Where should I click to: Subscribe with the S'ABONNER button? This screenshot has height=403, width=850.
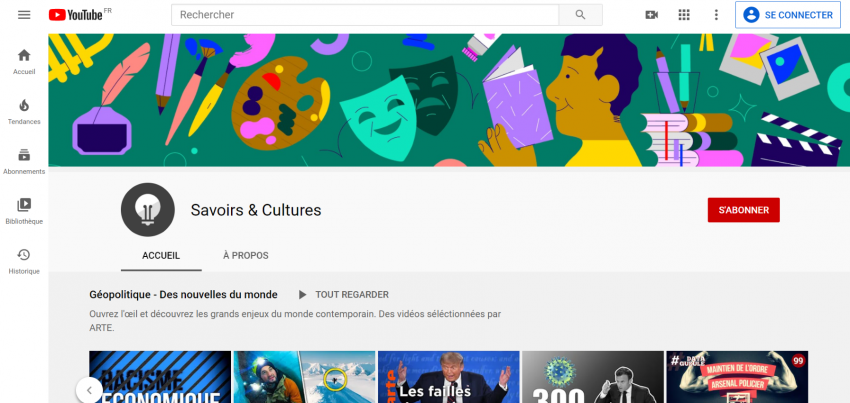coord(743,210)
